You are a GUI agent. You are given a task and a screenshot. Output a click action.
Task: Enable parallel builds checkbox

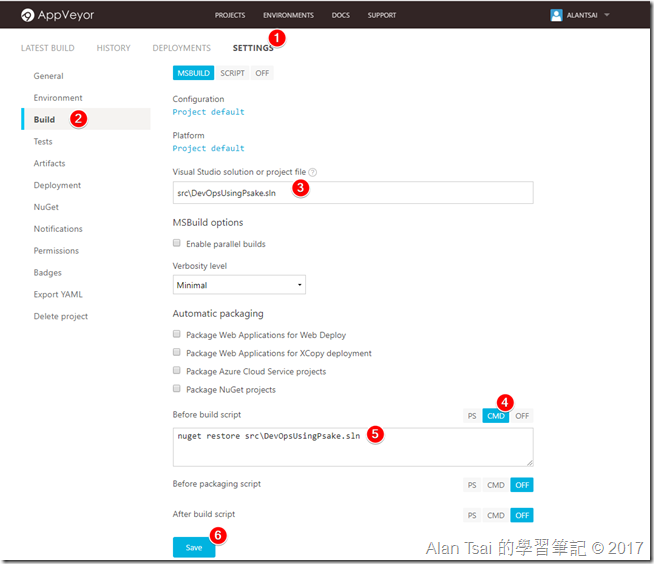[x=177, y=243]
